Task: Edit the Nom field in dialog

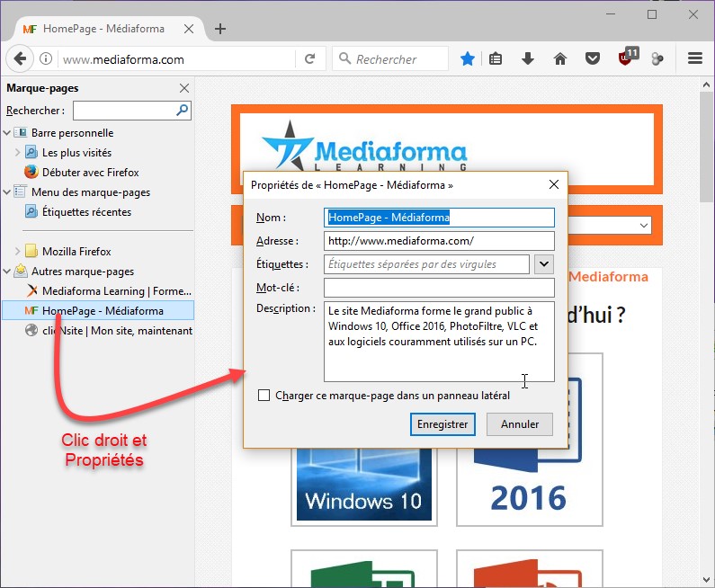Action: tap(439, 218)
